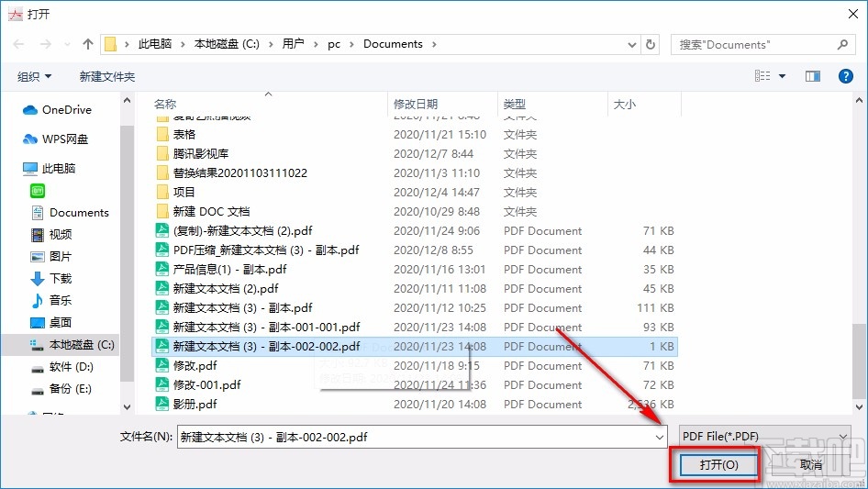Screen dimensions: 868x489
Task: Click folder icon of 项目
Action: [x=162, y=192]
